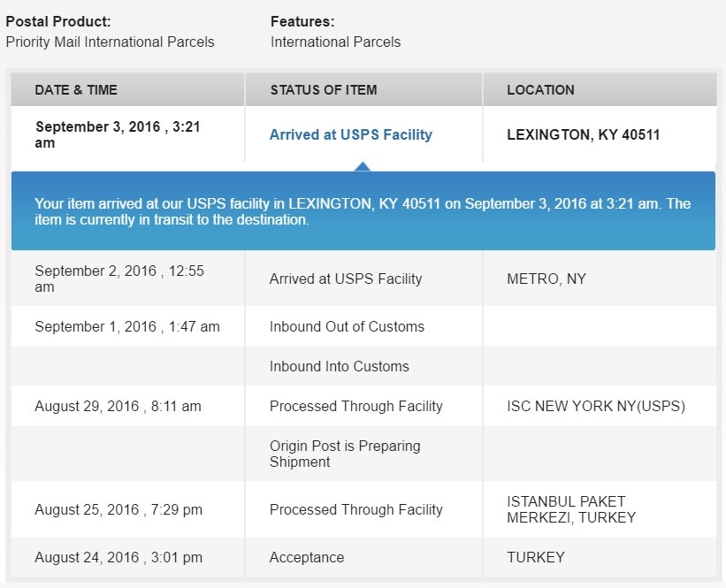Click Priority Mail International Parcels text
The width and height of the screenshot is (726, 588).
point(111,42)
